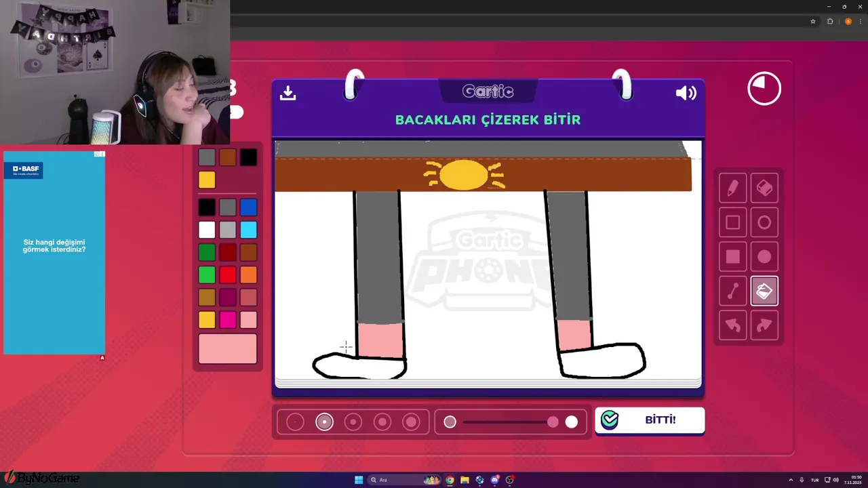Click the red ad info marker below the BASF ad
This screenshot has width=868, height=488.
pyautogui.click(x=102, y=358)
